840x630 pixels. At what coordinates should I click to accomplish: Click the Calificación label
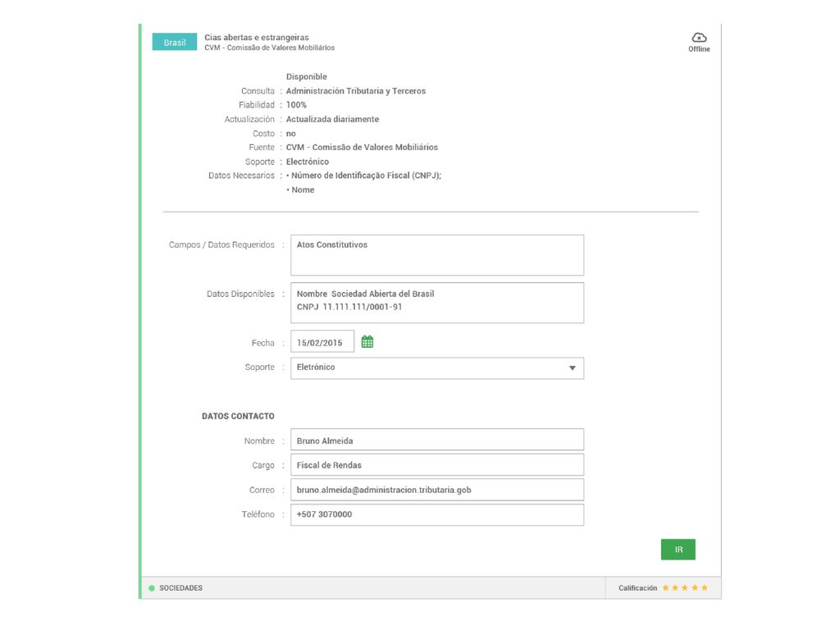tap(637, 587)
